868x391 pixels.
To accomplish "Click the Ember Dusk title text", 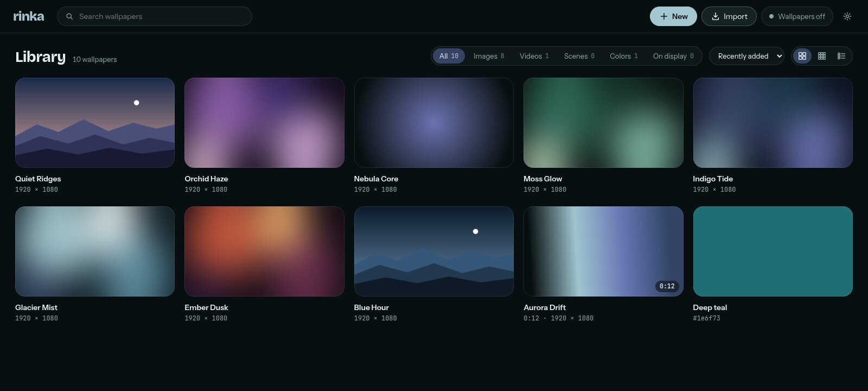I will pos(206,307).
